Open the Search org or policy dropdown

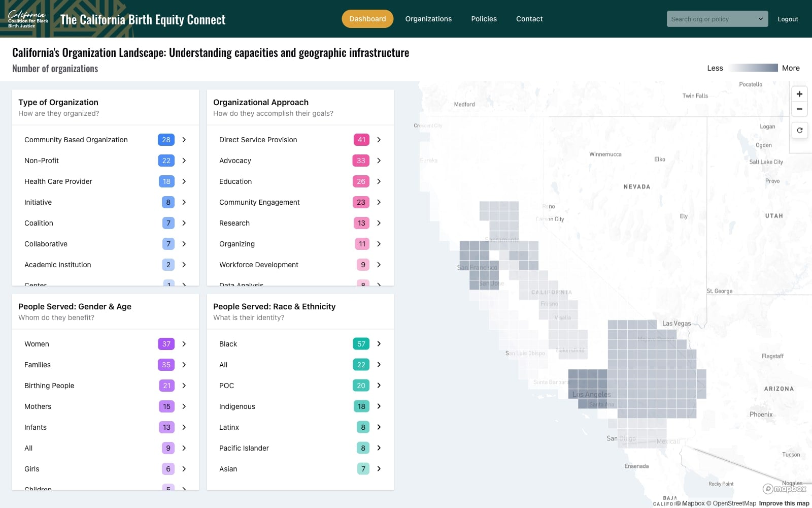(717, 19)
